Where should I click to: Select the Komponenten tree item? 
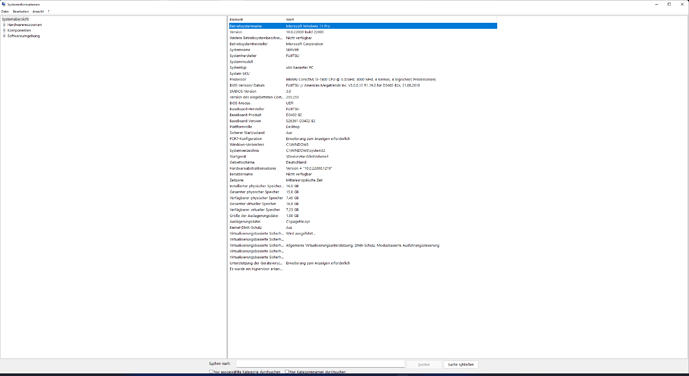click(19, 31)
